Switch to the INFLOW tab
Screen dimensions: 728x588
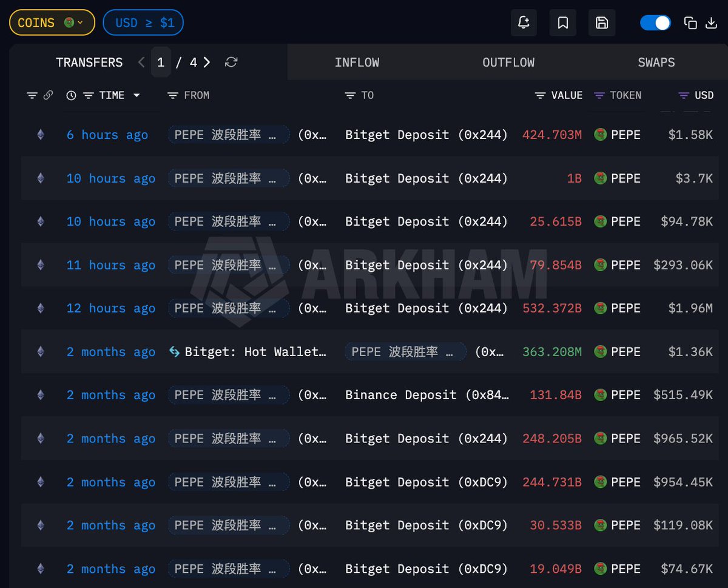tap(357, 63)
